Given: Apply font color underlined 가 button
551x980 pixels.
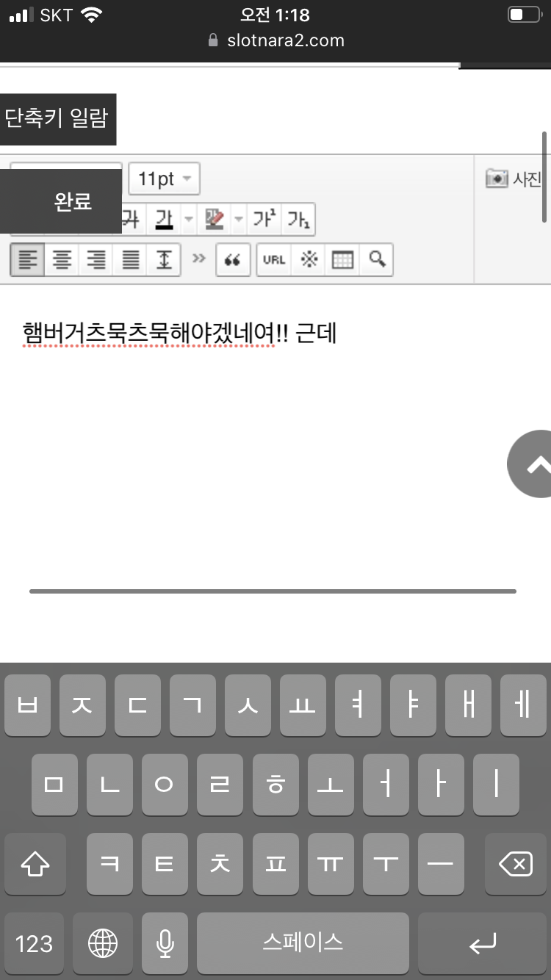Looking at the screenshot, I should [x=165, y=220].
